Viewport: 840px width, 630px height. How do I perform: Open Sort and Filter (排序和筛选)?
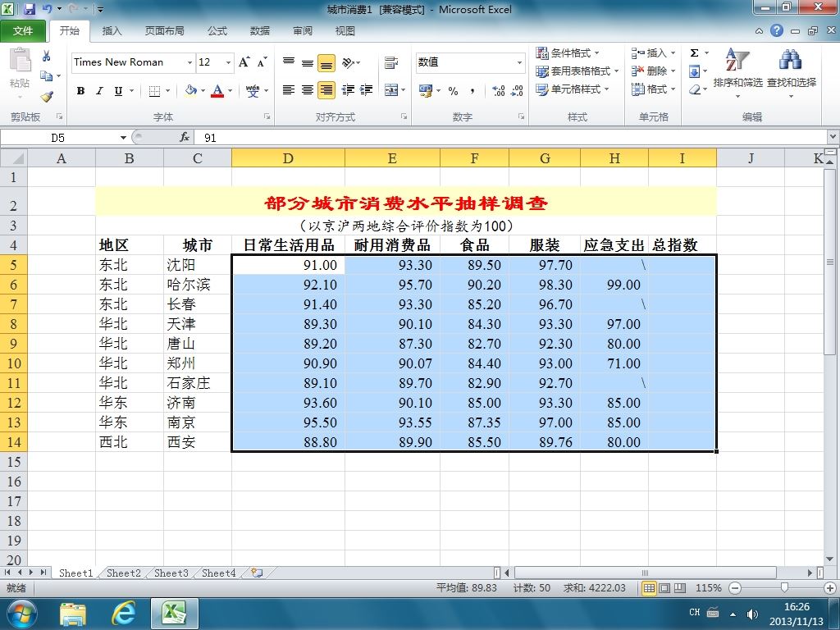(x=737, y=72)
